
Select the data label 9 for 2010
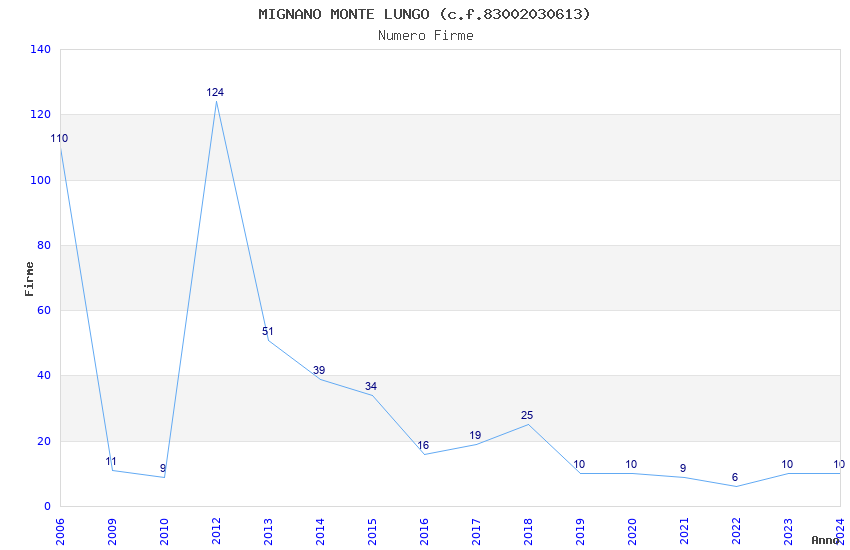coord(163,468)
